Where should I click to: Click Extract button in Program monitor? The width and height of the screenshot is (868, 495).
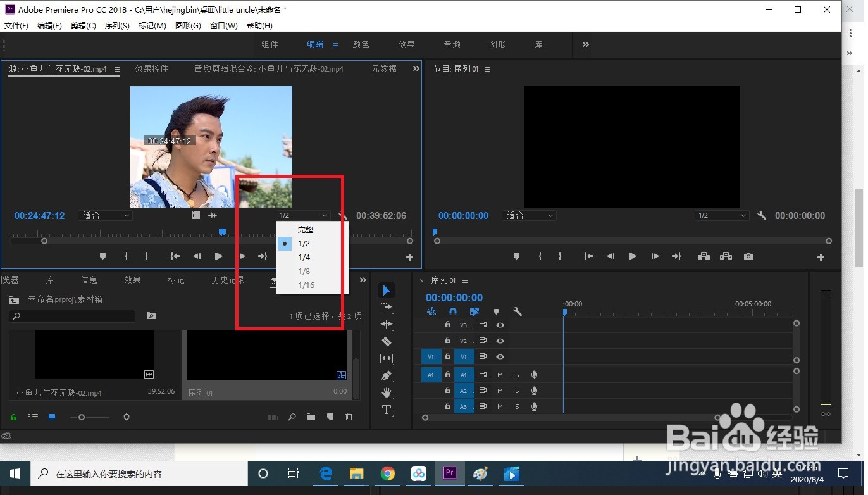point(726,256)
